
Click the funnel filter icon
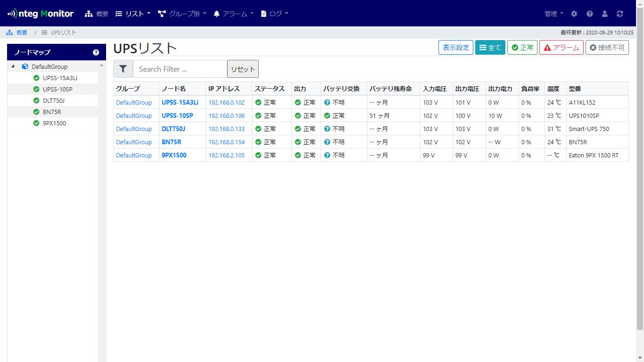tap(123, 69)
